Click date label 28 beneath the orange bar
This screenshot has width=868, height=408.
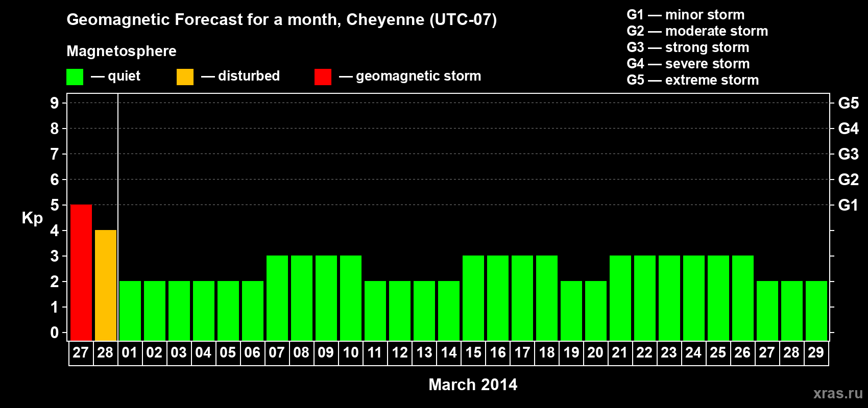tap(105, 352)
